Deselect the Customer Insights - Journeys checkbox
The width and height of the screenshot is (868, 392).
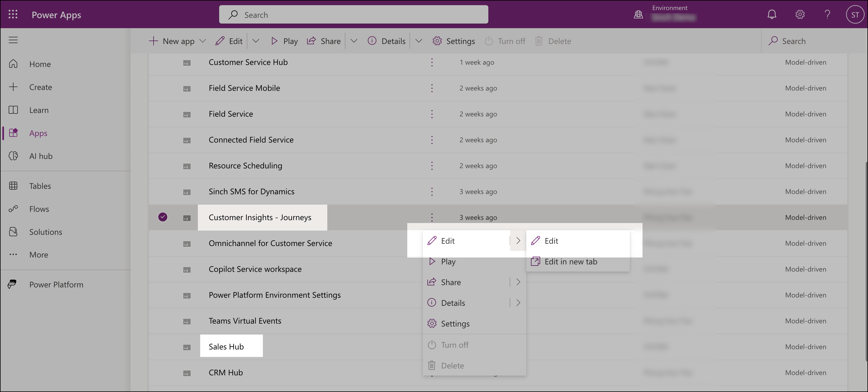[163, 217]
